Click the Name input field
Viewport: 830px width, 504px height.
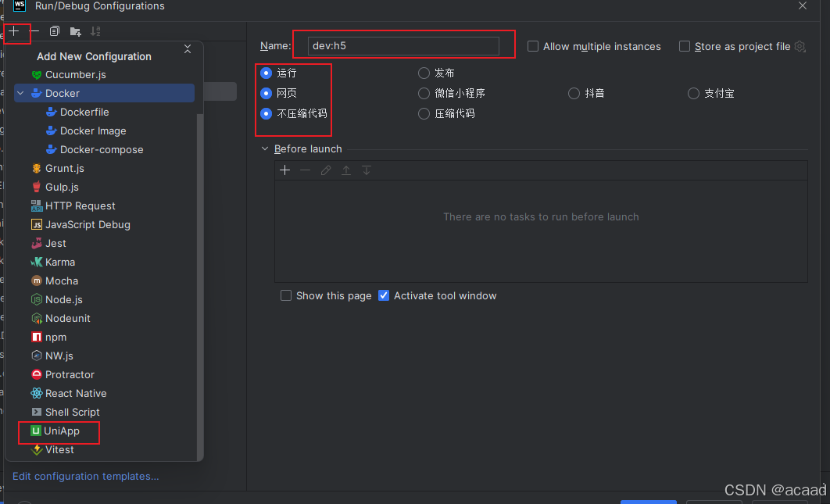click(x=403, y=46)
